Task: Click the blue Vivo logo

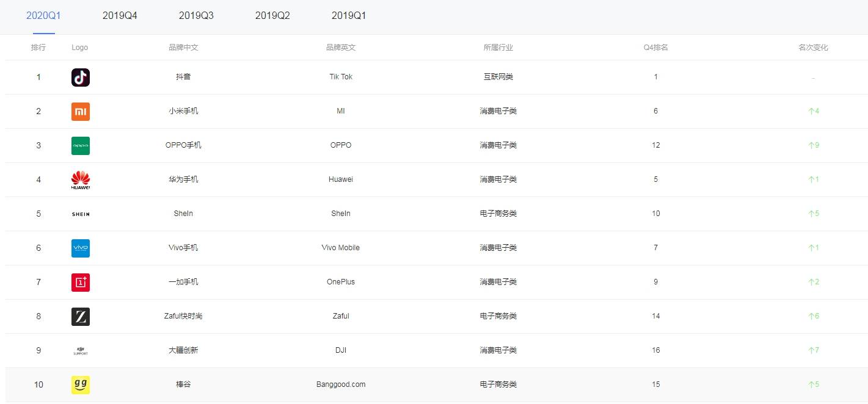Action: (81, 248)
